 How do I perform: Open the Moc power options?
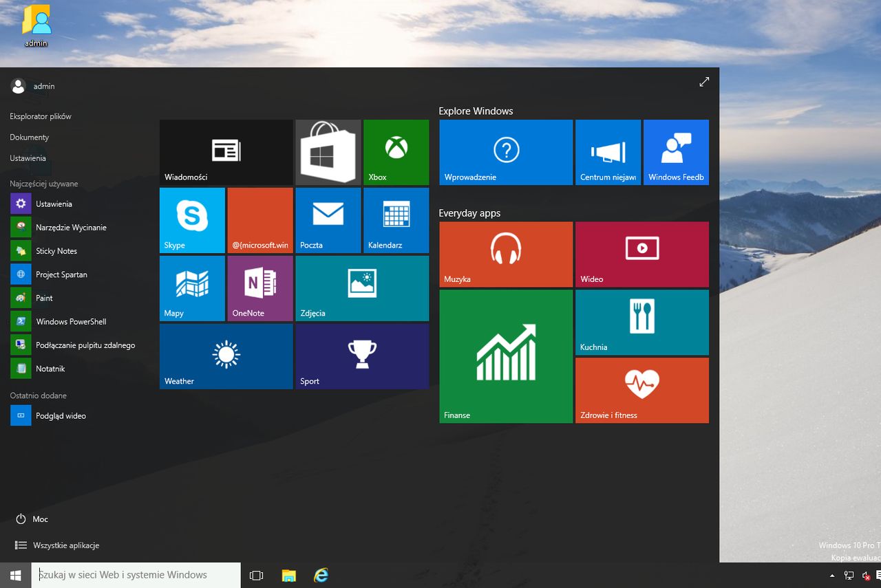point(32,519)
